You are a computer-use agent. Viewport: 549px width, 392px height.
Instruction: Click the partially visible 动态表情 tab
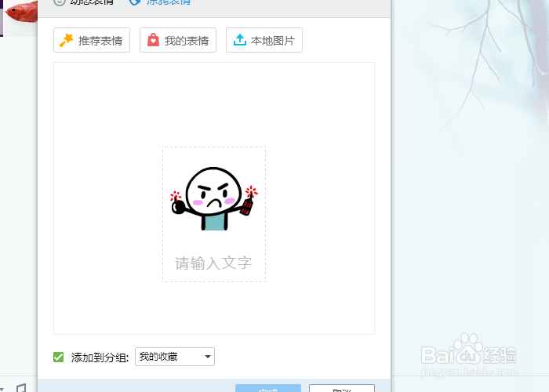[85, 2]
